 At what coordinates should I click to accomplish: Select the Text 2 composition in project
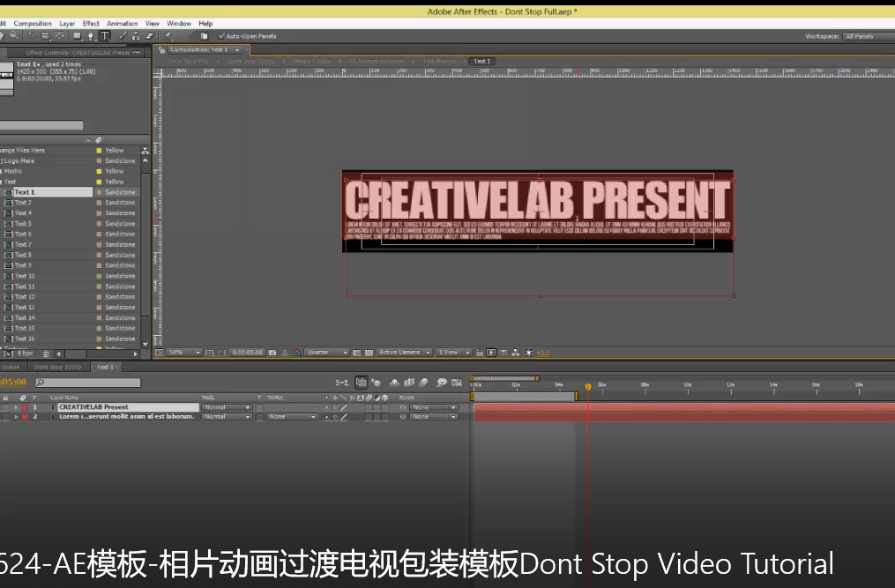tap(24, 203)
